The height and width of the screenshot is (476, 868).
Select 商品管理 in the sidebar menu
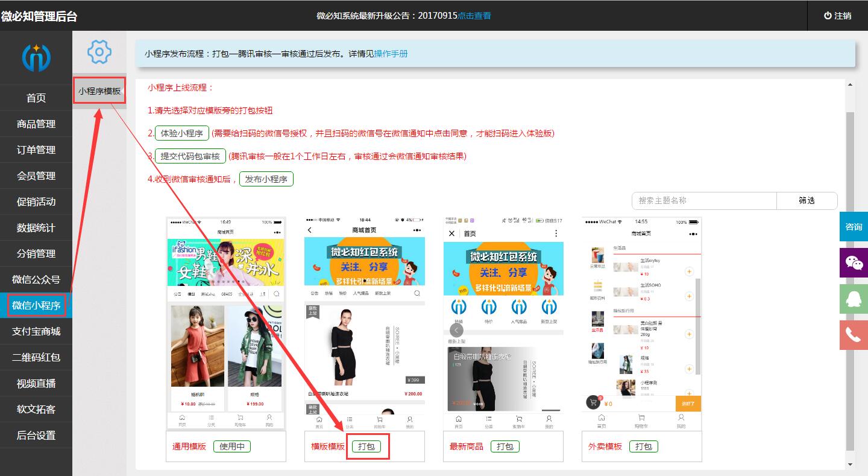(x=36, y=124)
